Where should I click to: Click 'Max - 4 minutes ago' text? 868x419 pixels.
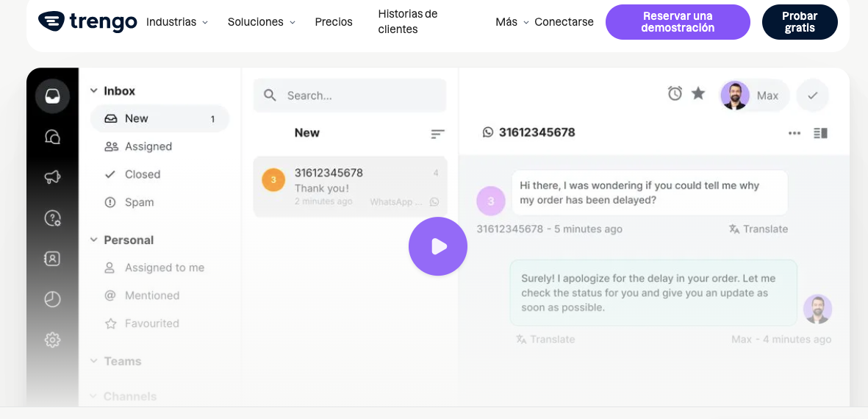[781, 340]
